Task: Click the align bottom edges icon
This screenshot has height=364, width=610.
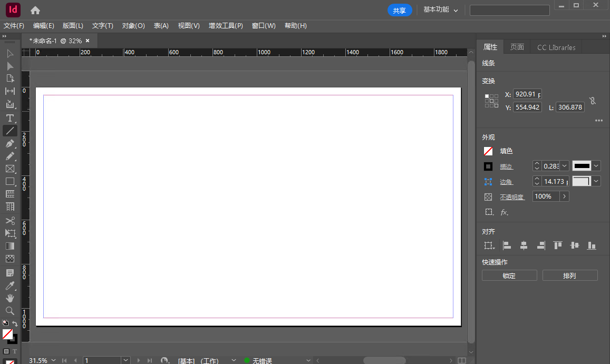Action: (x=592, y=245)
